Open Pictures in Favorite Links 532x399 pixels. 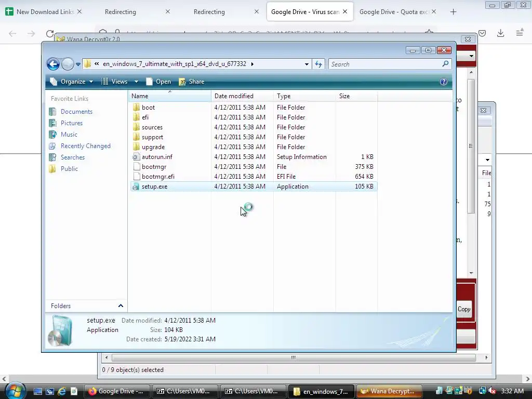pyautogui.click(x=72, y=123)
